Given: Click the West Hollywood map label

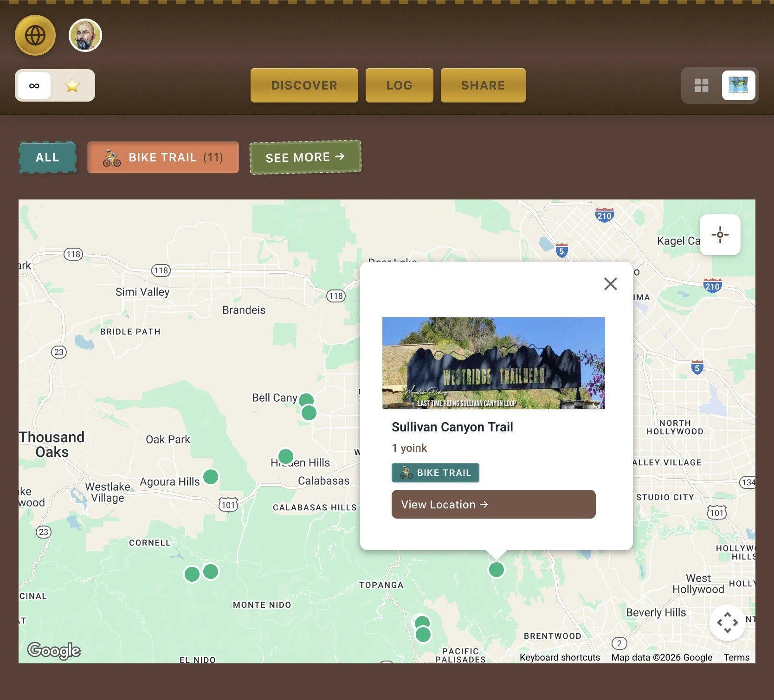Looking at the screenshot, I should point(698,584).
